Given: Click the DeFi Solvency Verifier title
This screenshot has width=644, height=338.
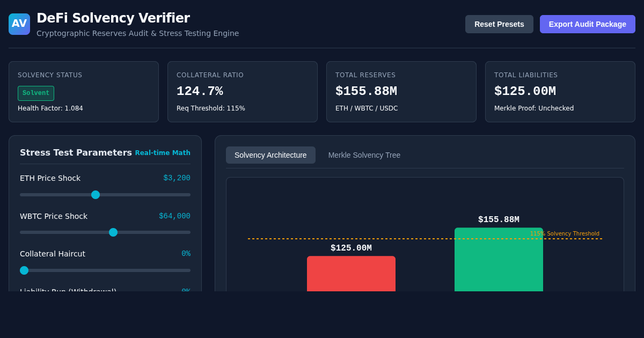Looking at the screenshot, I should tap(113, 18).
